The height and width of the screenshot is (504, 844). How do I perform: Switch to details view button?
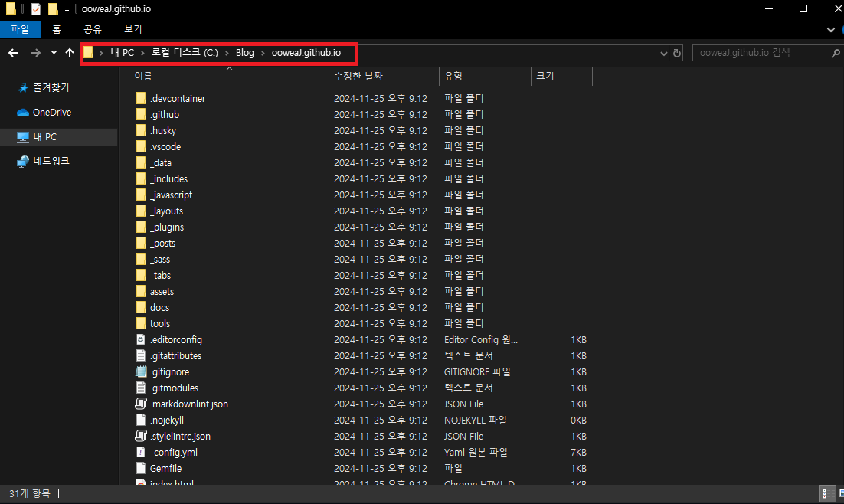(x=826, y=494)
